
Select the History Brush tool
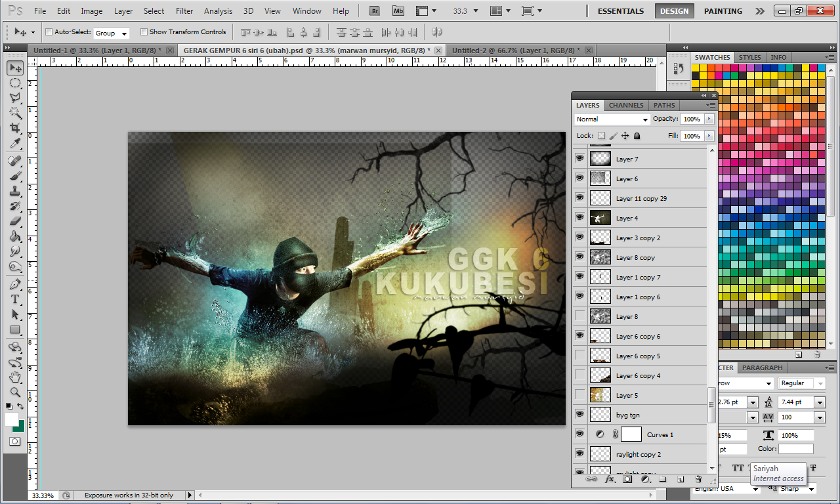[x=15, y=206]
